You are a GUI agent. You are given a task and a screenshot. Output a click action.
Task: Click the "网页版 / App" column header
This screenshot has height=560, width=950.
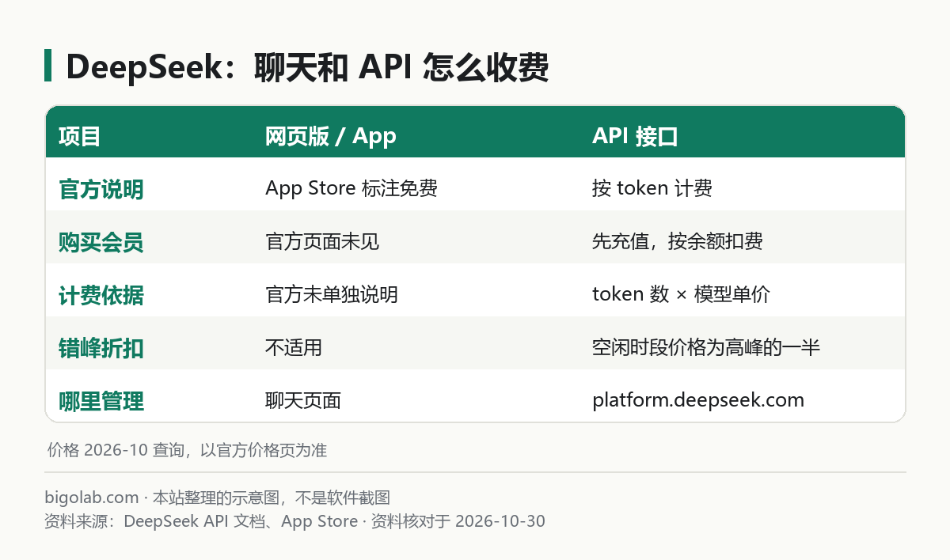coord(331,136)
